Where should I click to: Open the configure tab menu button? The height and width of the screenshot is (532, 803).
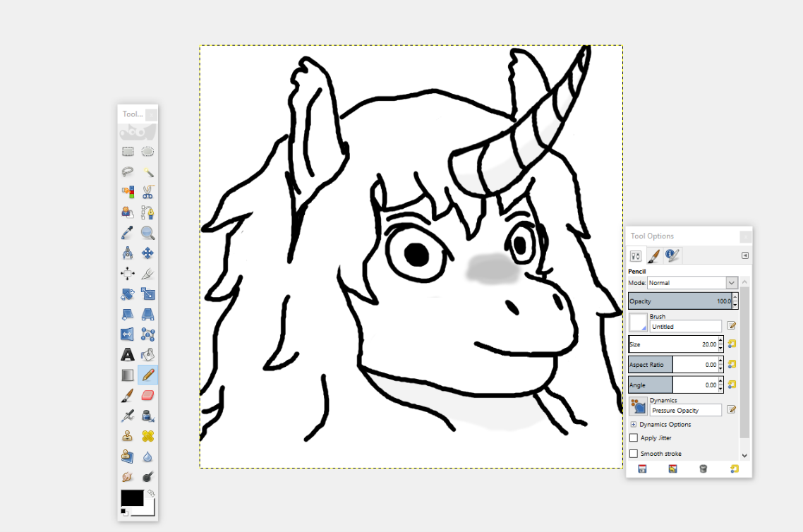click(x=745, y=255)
